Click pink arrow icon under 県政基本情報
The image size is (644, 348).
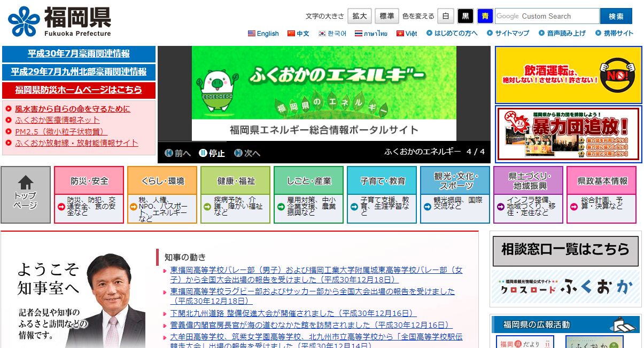pyautogui.click(x=573, y=207)
